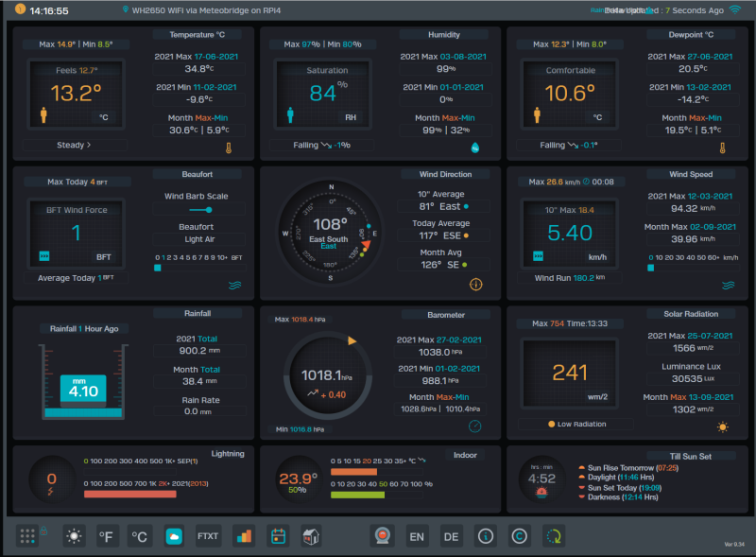The image size is (756, 557).
Task: Open the apps grid icon at bottom left
Action: click(27, 536)
